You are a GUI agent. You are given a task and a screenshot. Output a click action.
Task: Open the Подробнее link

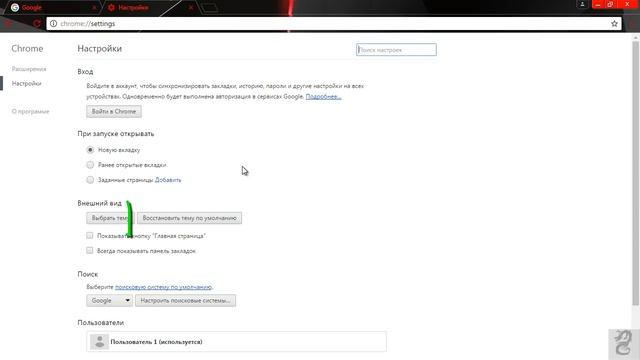pyautogui.click(x=323, y=97)
